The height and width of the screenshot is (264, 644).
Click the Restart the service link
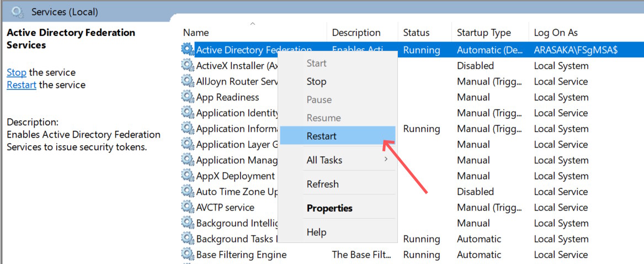point(22,85)
